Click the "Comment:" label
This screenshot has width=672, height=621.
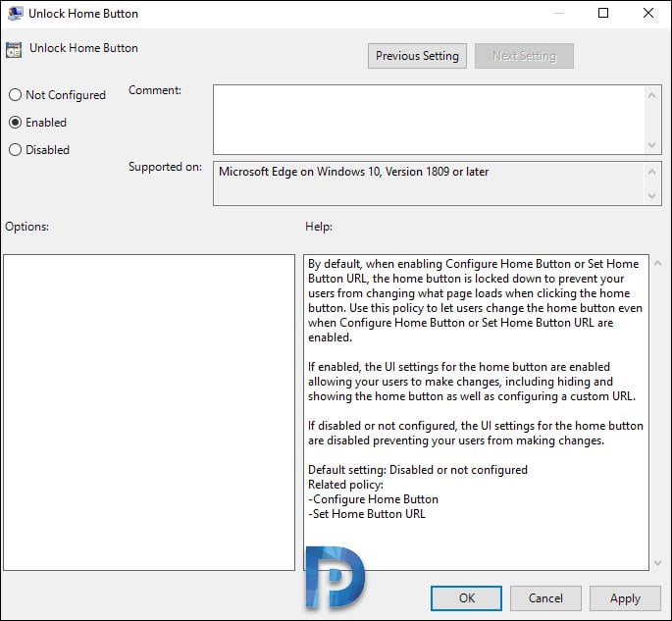[155, 90]
